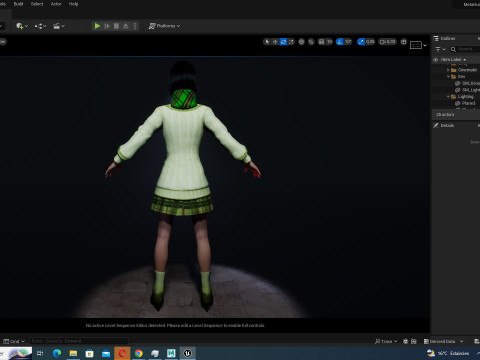Toggle world/local coordinate space globe
Screen dimensions: 480x360
[x=301, y=42]
